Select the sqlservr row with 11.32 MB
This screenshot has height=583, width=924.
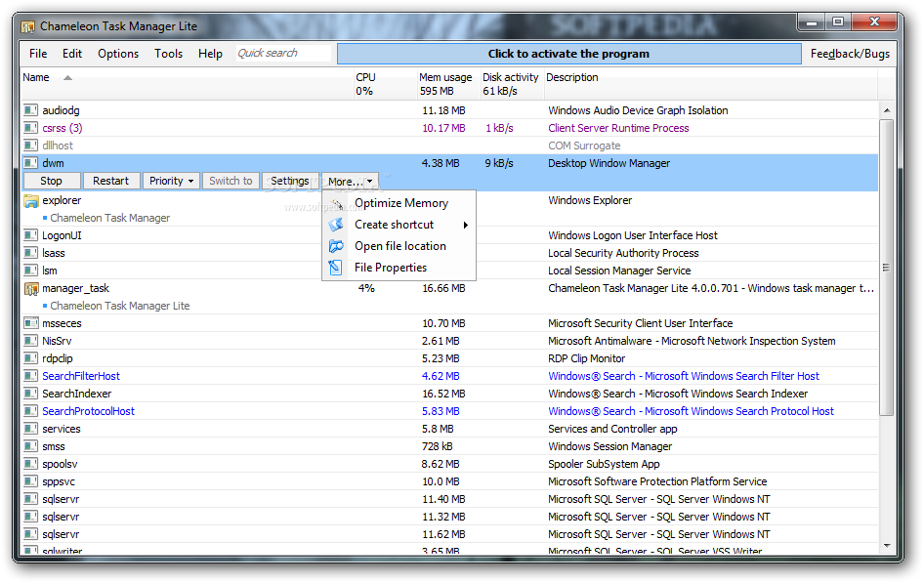[449, 517]
